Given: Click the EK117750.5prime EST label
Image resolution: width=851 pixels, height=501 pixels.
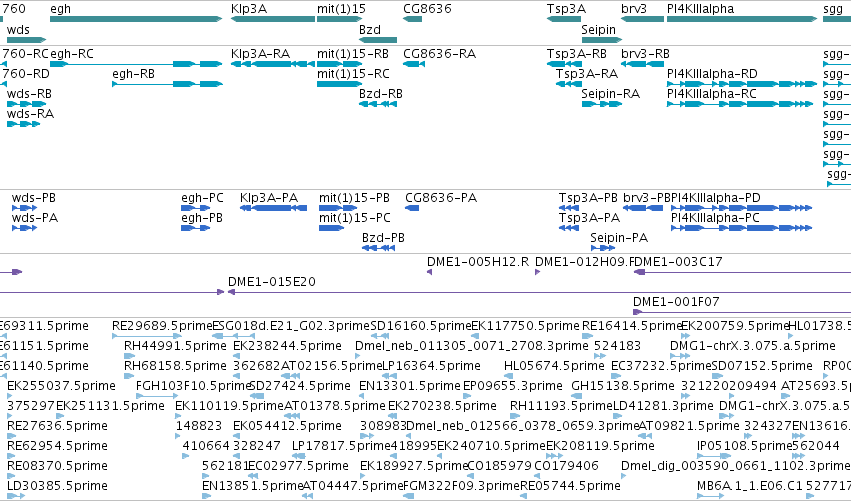Looking at the screenshot, I should pos(525,326).
